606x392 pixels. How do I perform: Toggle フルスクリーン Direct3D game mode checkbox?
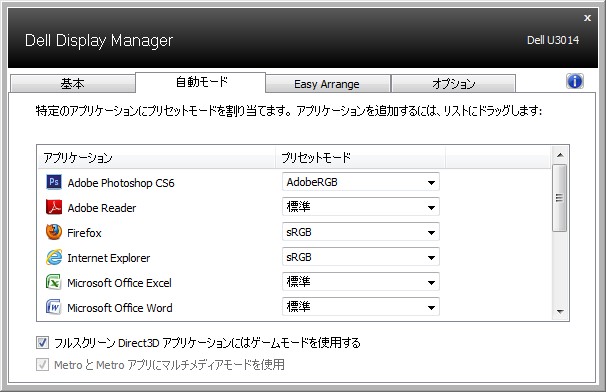click(x=42, y=343)
